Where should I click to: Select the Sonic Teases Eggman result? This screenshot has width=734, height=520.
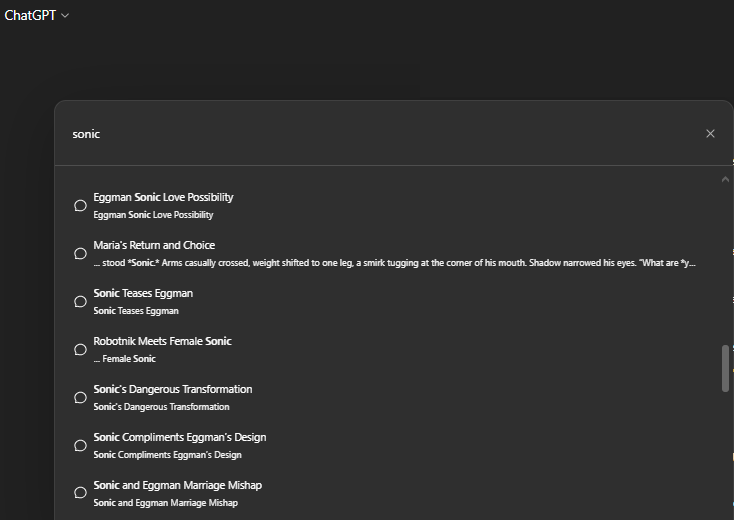pyautogui.click(x=393, y=302)
